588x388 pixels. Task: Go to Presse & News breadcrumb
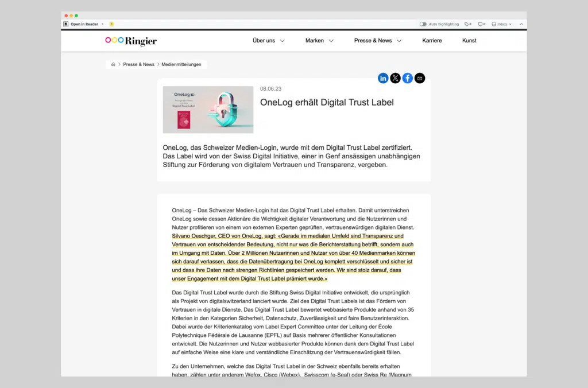(x=139, y=64)
